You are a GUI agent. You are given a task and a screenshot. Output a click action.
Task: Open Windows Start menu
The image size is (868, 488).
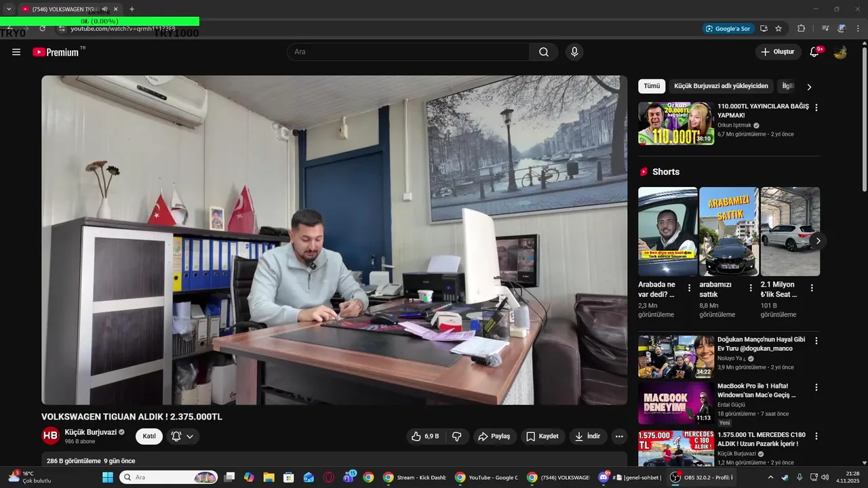pos(108,477)
